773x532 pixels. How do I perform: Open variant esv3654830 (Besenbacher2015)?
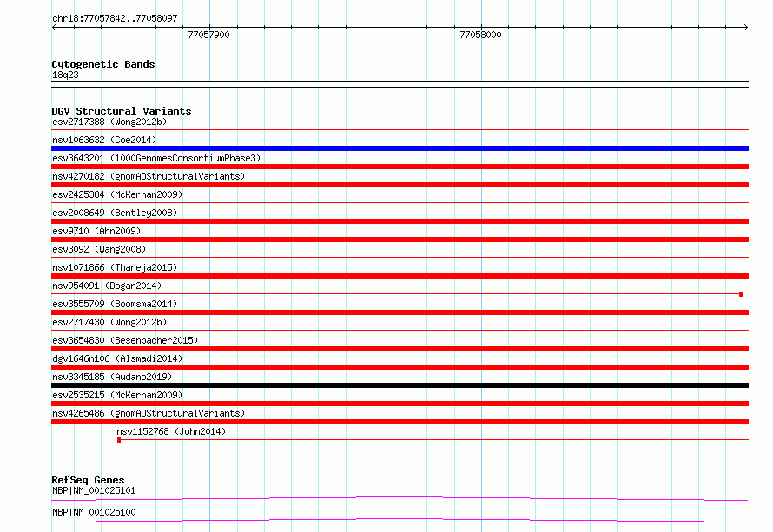click(125, 340)
